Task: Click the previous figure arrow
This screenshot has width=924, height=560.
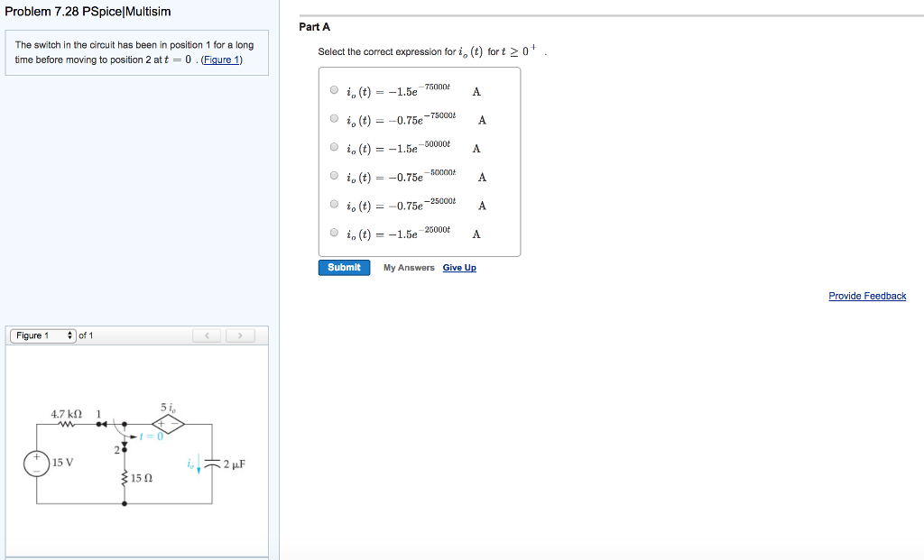Action: (207, 335)
